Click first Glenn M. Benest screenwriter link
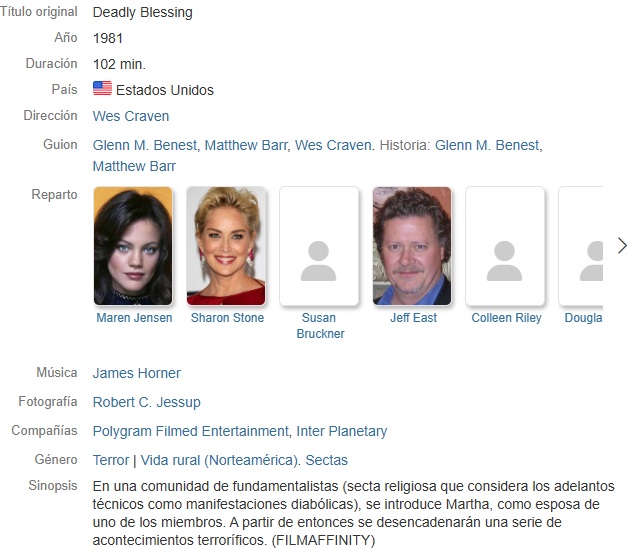 [x=145, y=145]
